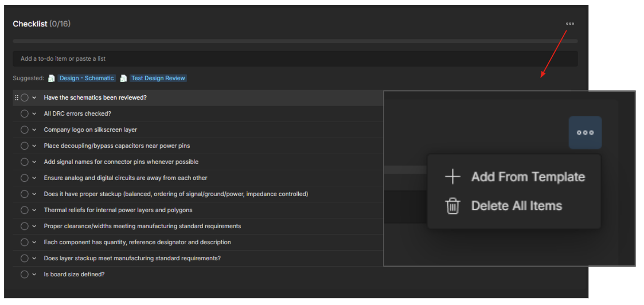Mark 'Company logo on silkscreen layer' complete
The width and height of the screenshot is (644, 305).
tap(25, 130)
